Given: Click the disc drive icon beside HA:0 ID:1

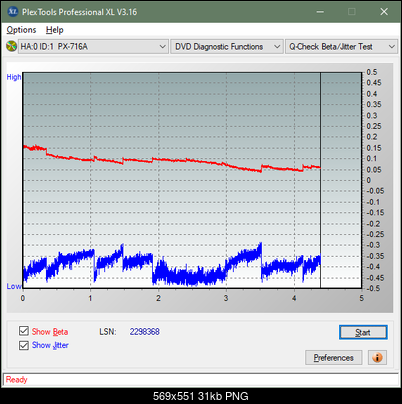Looking at the screenshot, I should pos(11,46).
